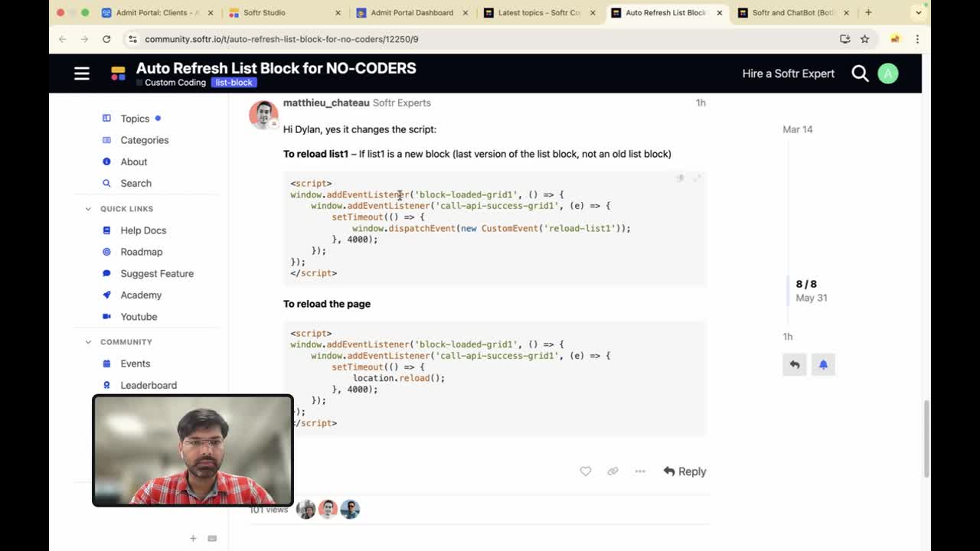Collapse the QUICK LINKS section
This screenshot has width=980, height=551.
(x=88, y=209)
